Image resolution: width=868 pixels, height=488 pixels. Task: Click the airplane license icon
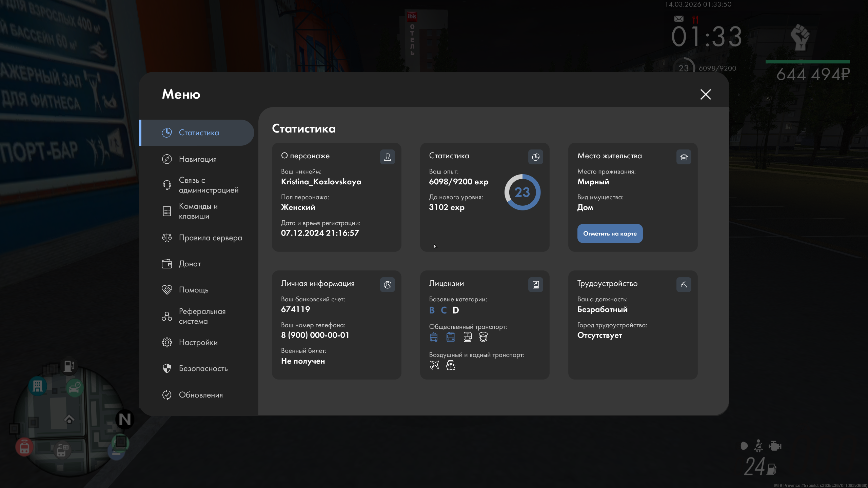434,365
